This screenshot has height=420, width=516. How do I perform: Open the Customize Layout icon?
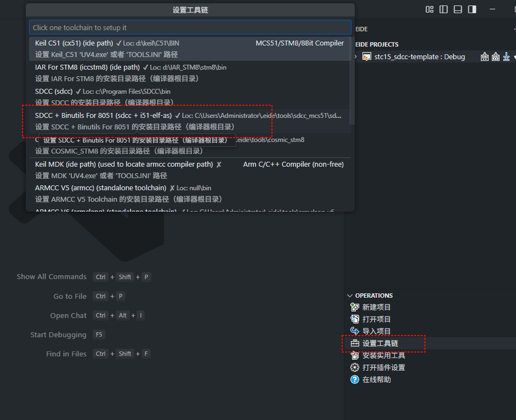[429, 9]
